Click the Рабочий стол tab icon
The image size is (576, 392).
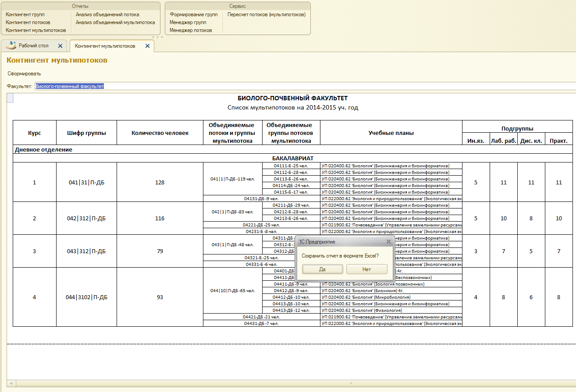(12, 45)
